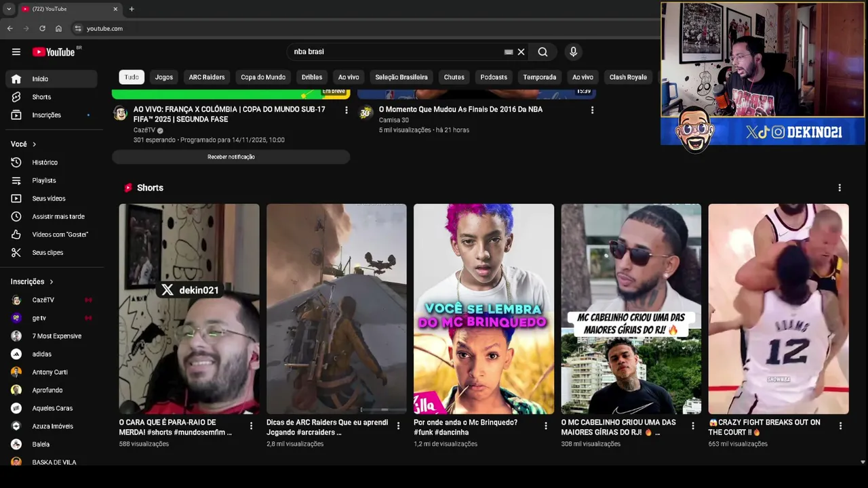This screenshot has width=868, height=488.
Task: Click the YouTube logo
Action: point(54,52)
